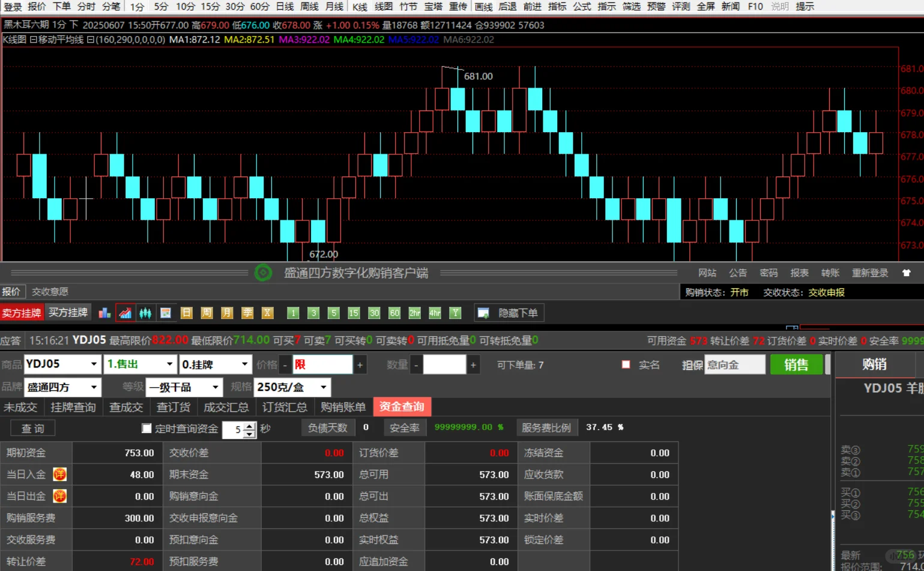Click the 全屏 menu item
Screen dimensions: 924x571
pos(705,7)
